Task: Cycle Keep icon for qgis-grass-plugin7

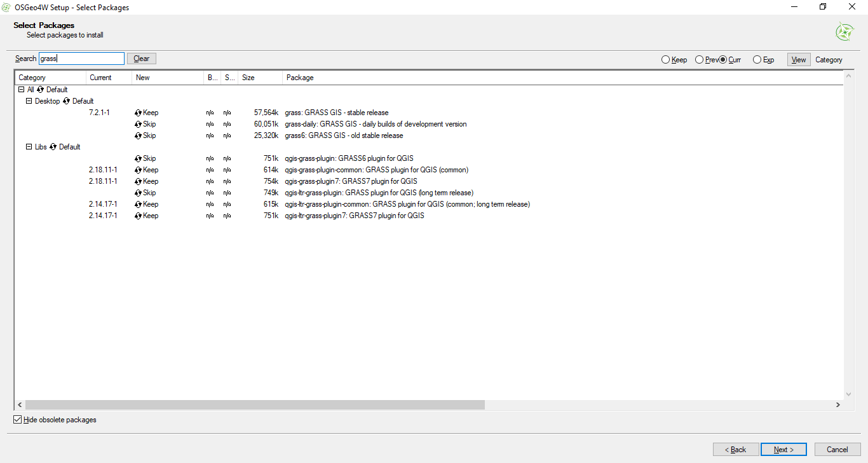Action: pos(138,181)
